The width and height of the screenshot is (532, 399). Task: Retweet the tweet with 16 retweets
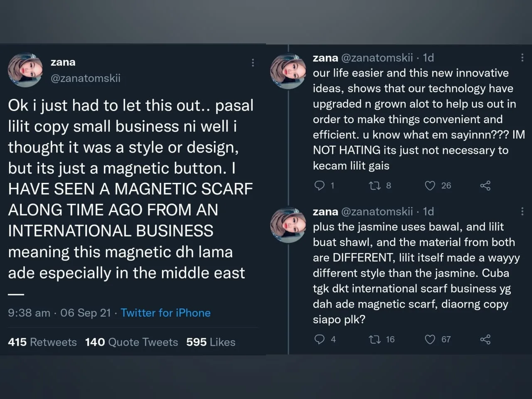coord(375,339)
